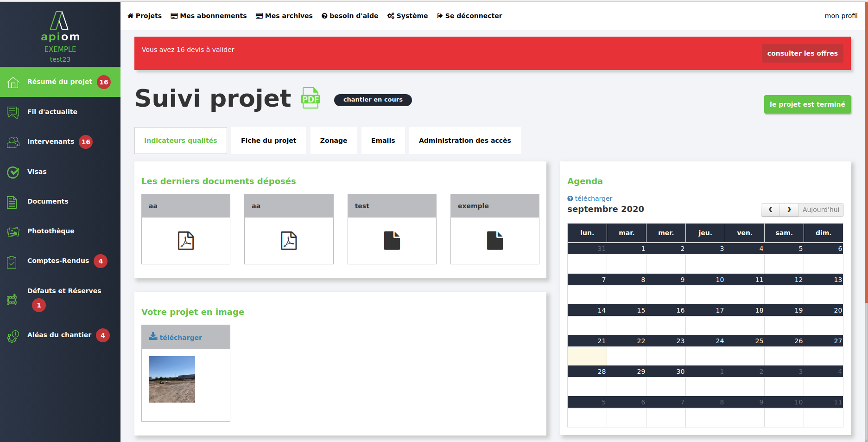
Task: Select the Zonage tab
Action: pyautogui.click(x=333, y=141)
